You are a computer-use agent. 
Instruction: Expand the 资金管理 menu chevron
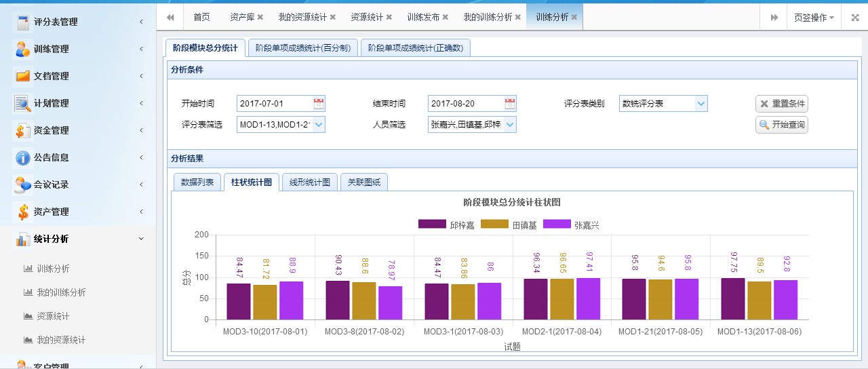tap(141, 130)
